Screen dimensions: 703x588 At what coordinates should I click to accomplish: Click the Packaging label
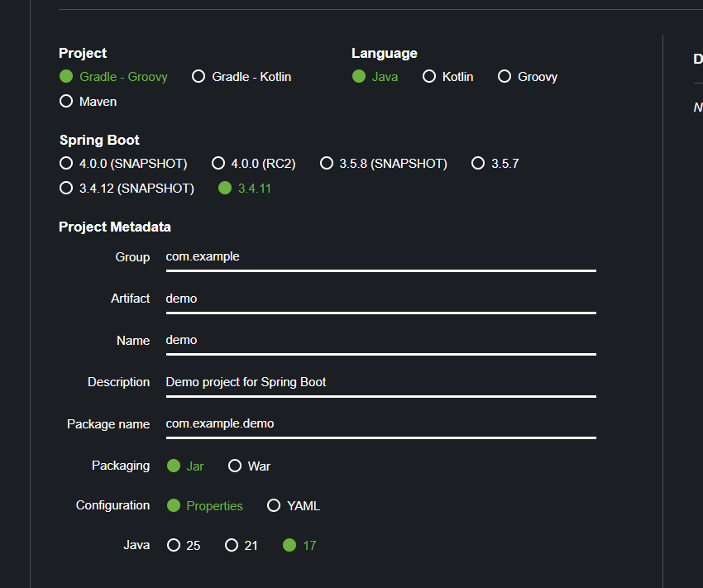121,466
